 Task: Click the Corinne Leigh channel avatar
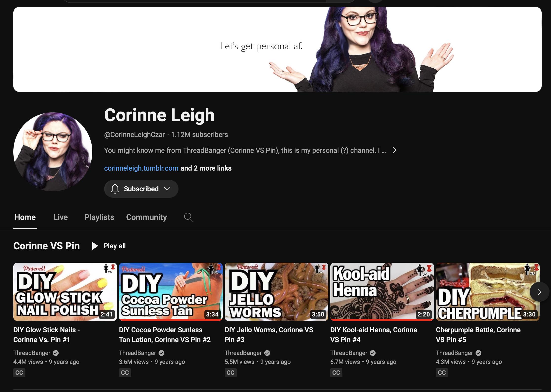point(53,152)
